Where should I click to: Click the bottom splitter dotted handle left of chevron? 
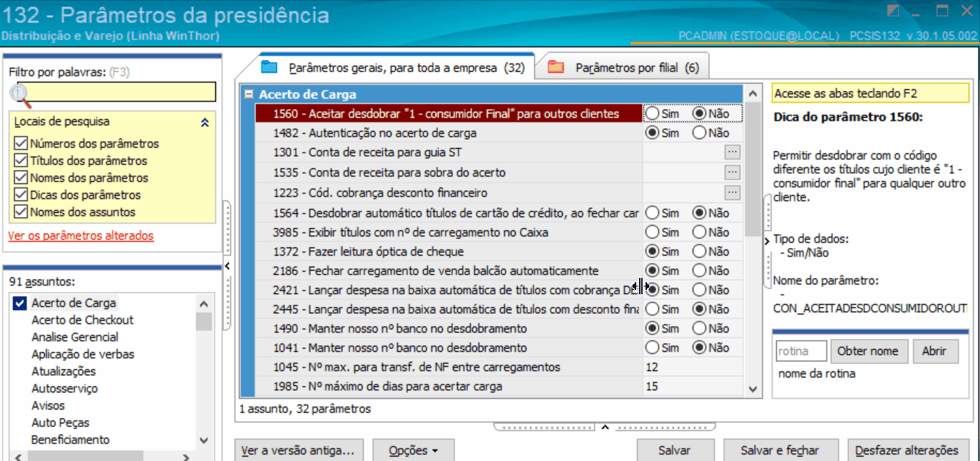point(544,428)
